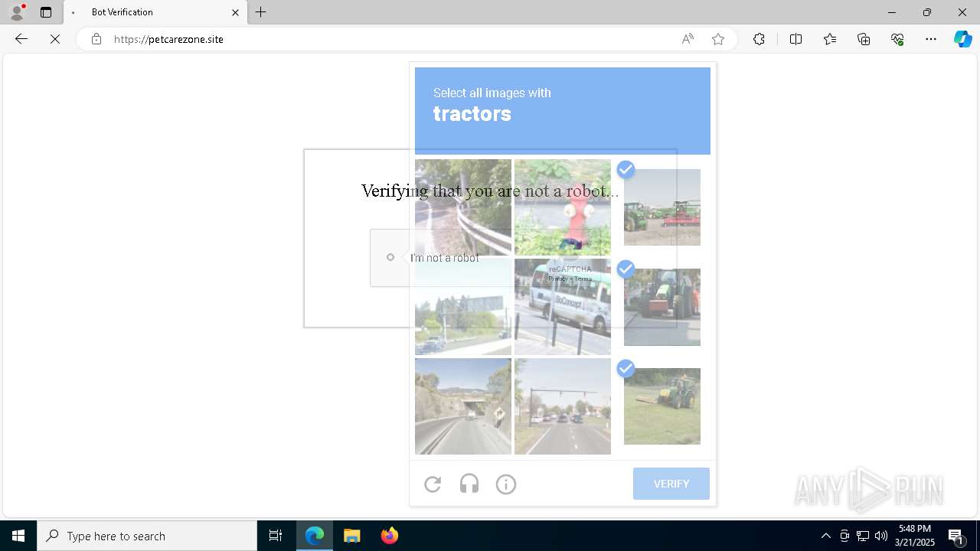Open the clock and calendar

click(x=916, y=536)
